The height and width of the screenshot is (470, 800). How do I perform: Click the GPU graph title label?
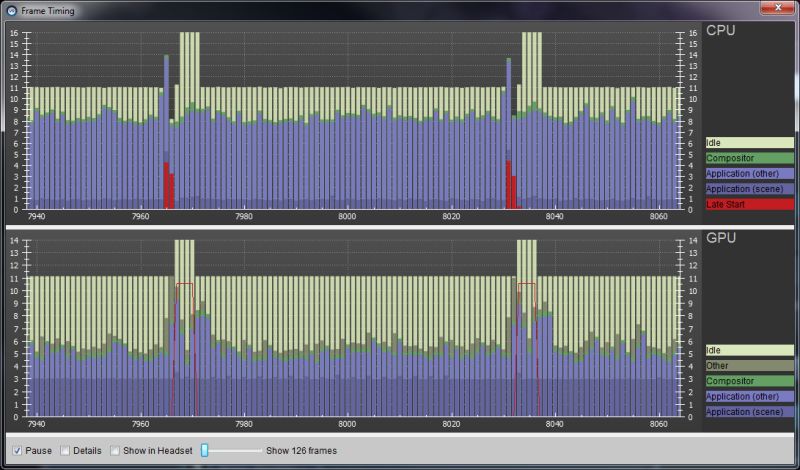(720, 238)
